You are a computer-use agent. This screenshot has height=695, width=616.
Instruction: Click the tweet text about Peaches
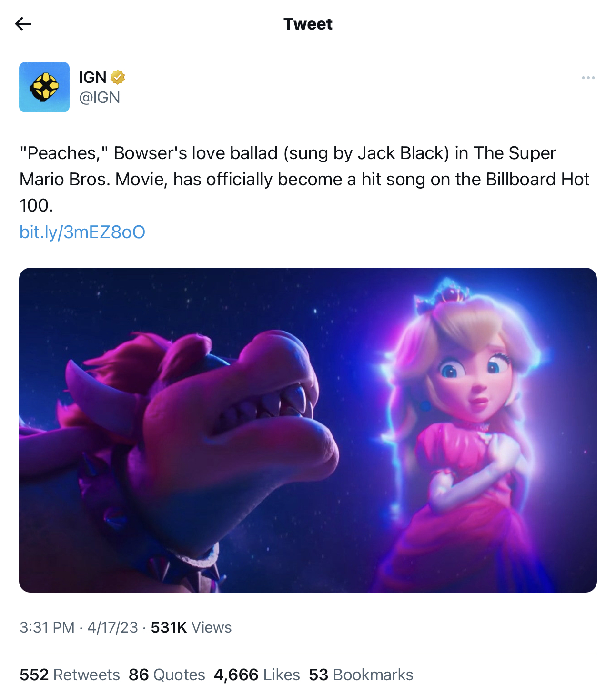(304, 179)
